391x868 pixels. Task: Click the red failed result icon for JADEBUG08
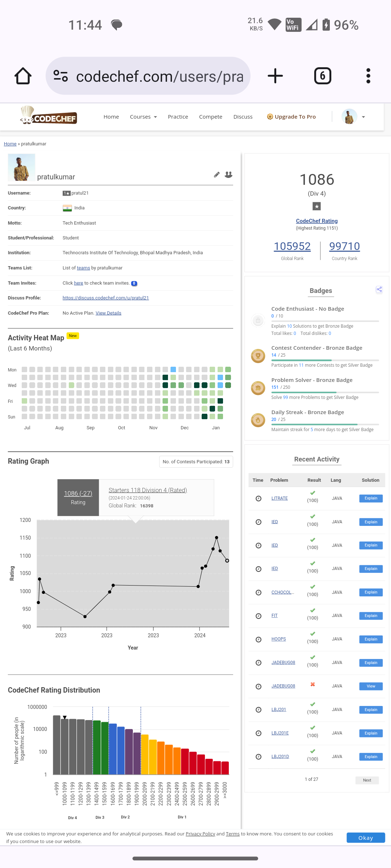[313, 684]
